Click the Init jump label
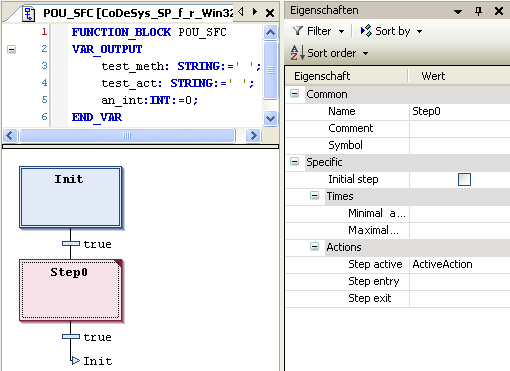 click(98, 361)
